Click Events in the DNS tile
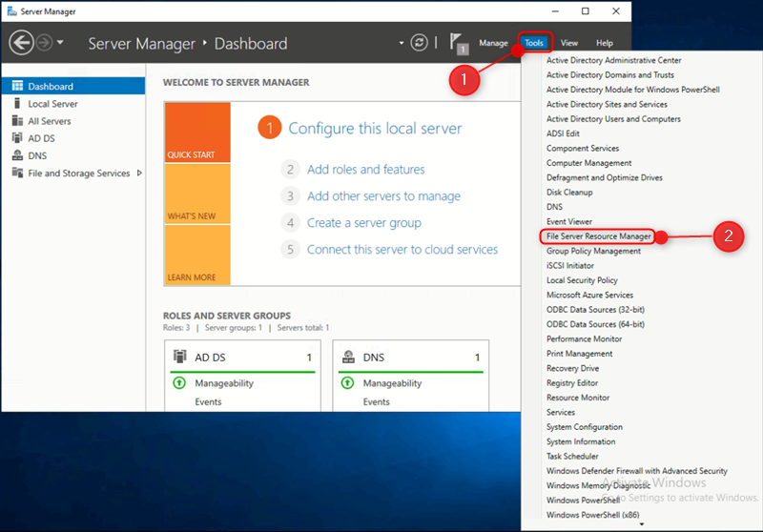Image resolution: width=763 pixels, height=532 pixels. [376, 401]
